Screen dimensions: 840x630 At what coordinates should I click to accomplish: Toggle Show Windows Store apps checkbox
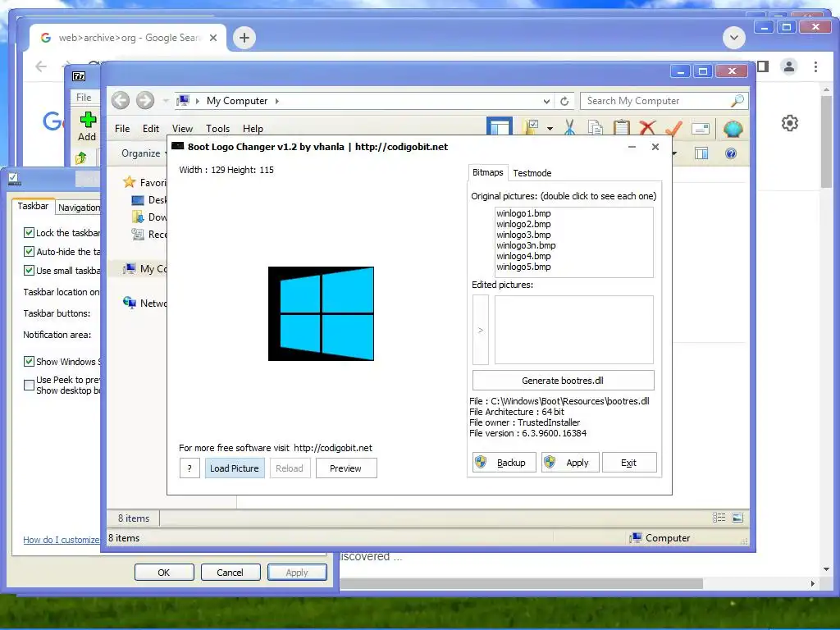[x=29, y=361]
